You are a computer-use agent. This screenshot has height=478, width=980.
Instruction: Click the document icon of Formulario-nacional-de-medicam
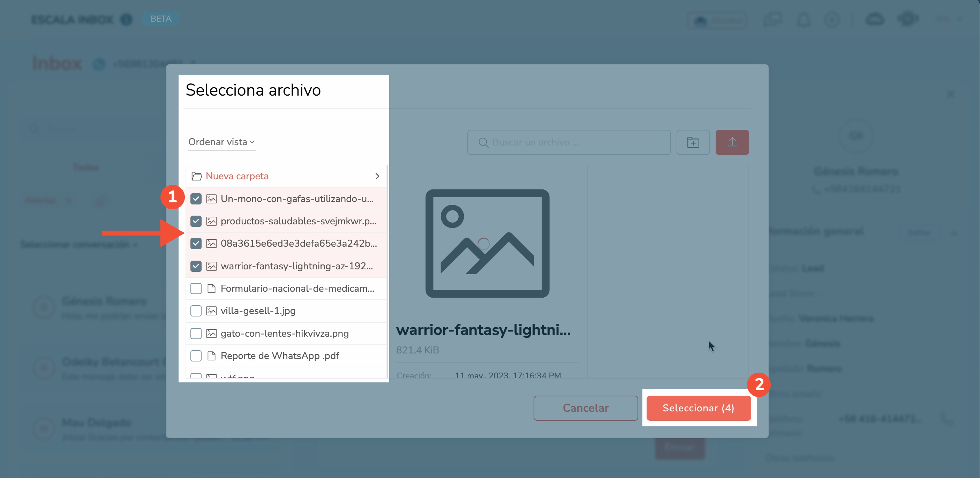[211, 289]
